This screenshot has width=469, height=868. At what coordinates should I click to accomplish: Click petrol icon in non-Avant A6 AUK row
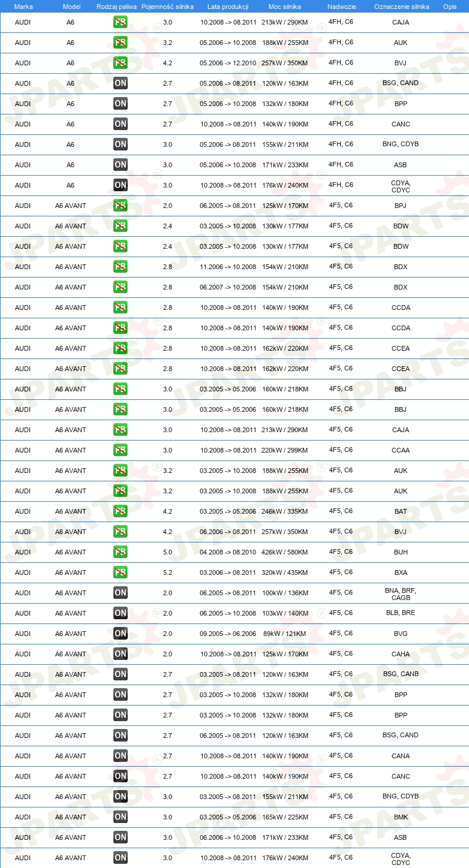coord(121,43)
